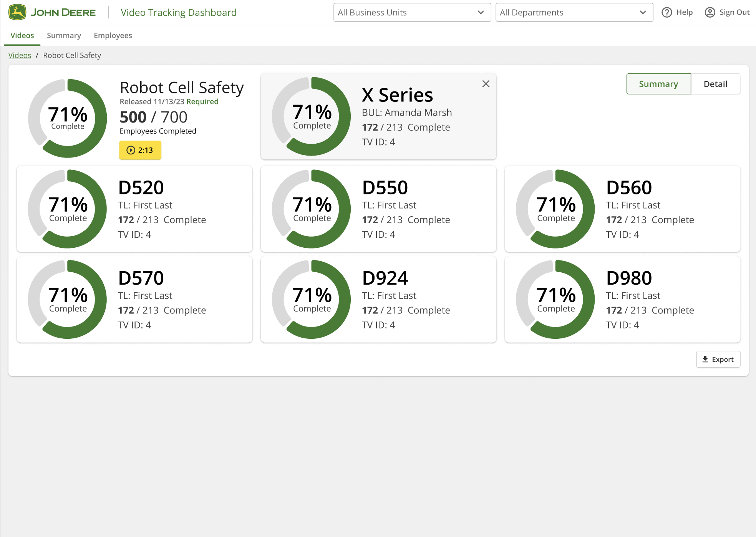Screen dimensions: 756x537
Task: Click the John Deere leaping deer logo
Action: pyautogui.click(x=17, y=12)
